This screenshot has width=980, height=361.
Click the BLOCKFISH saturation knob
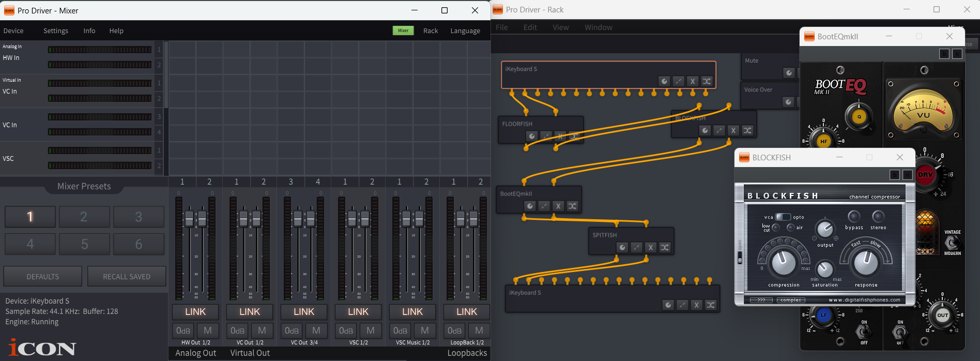pyautogui.click(x=825, y=268)
